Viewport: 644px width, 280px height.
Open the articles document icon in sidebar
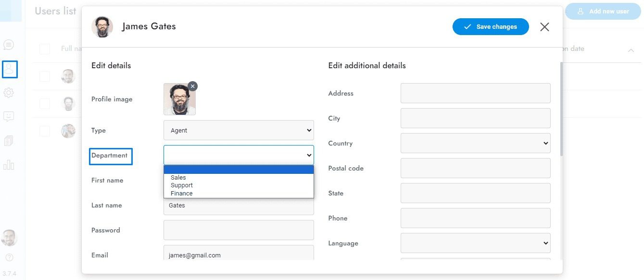tap(9, 141)
